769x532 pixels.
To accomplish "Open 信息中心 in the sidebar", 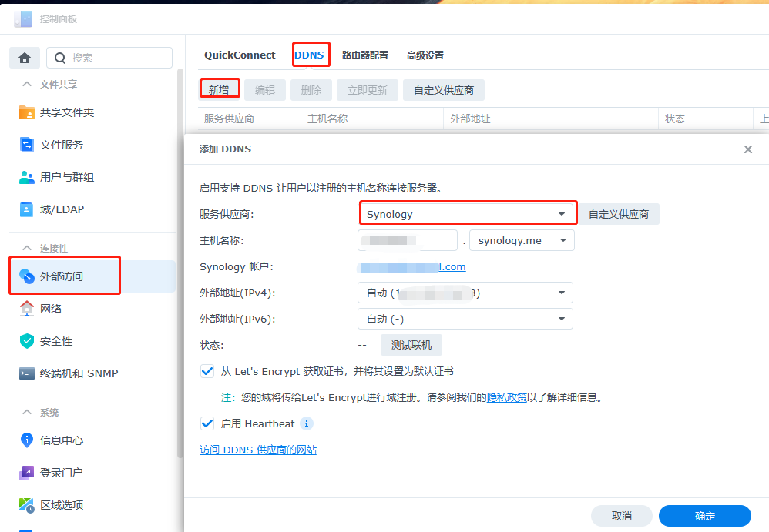I will (92, 440).
